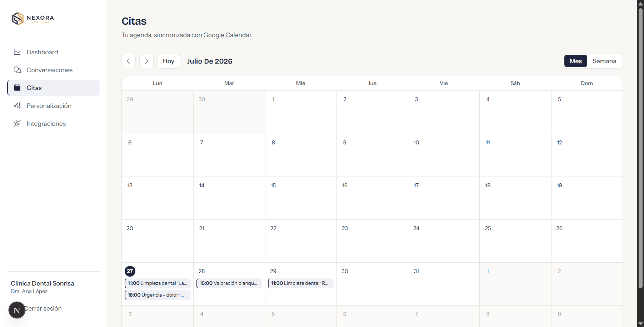Click the Lun column header
Image resolution: width=644 pixels, height=327 pixels.
pyautogui.click(x=158, y=83)
